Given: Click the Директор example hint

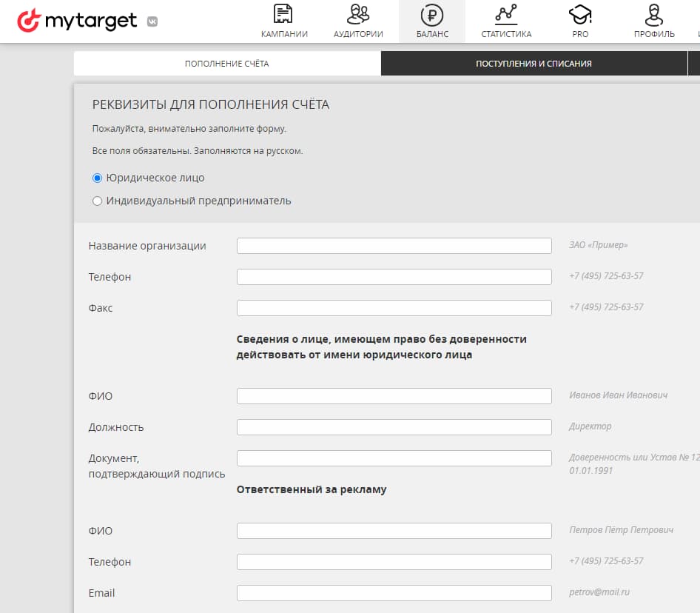Looking at the screenshot, I should [590, 426].
